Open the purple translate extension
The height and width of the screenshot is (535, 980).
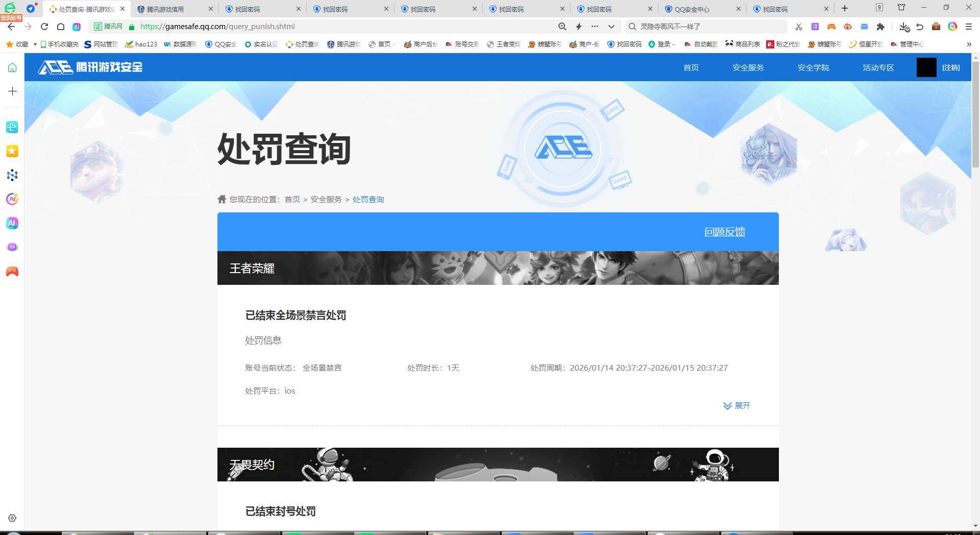coord(815,27)
